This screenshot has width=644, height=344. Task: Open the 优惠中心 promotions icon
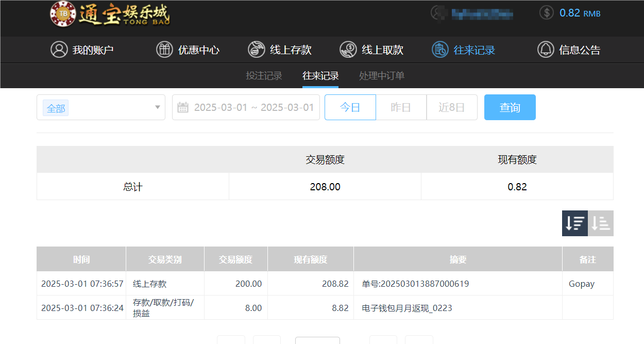[164, 50]
